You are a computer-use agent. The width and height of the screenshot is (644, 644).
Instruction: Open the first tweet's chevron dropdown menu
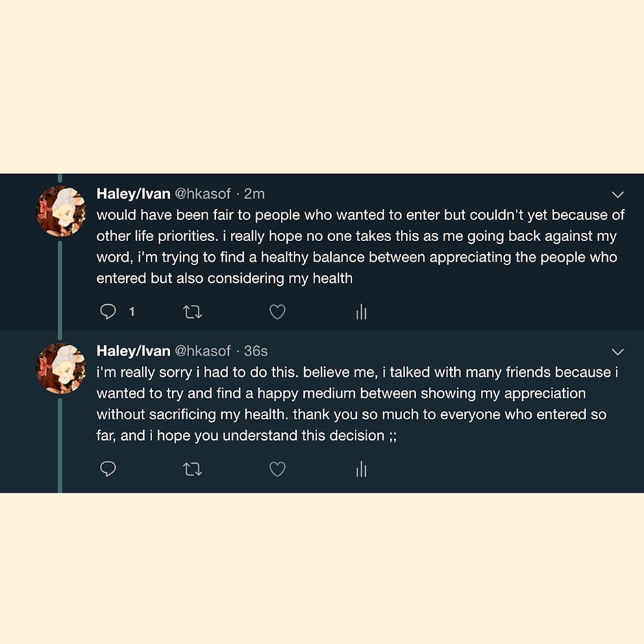tap(617, 195)
